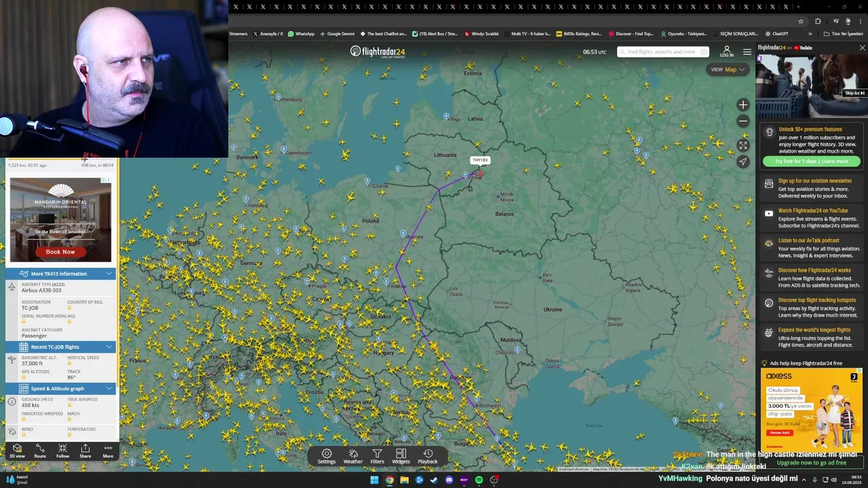
Task: Show the flight Route
Action: [40, 451]
